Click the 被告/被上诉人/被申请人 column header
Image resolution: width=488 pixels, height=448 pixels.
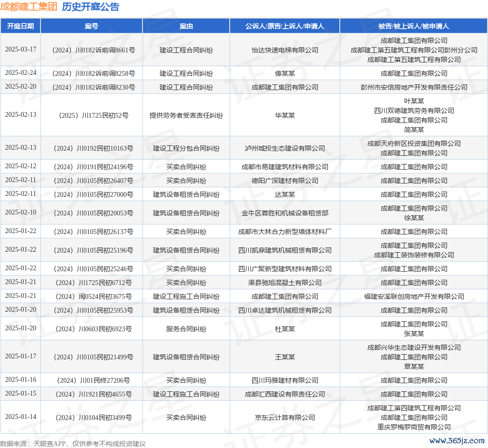(414, 26)
